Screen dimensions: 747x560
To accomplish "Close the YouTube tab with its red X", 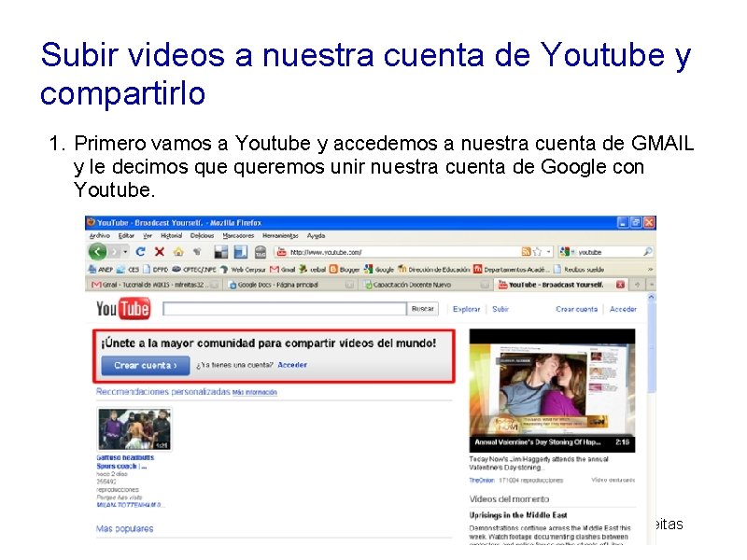I will pos(620,285).
